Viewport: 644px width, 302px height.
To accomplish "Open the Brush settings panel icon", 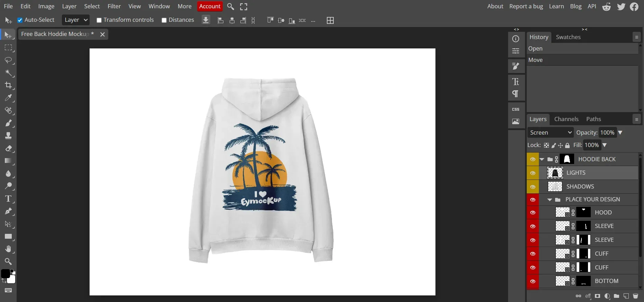I will tap(516, 66).
